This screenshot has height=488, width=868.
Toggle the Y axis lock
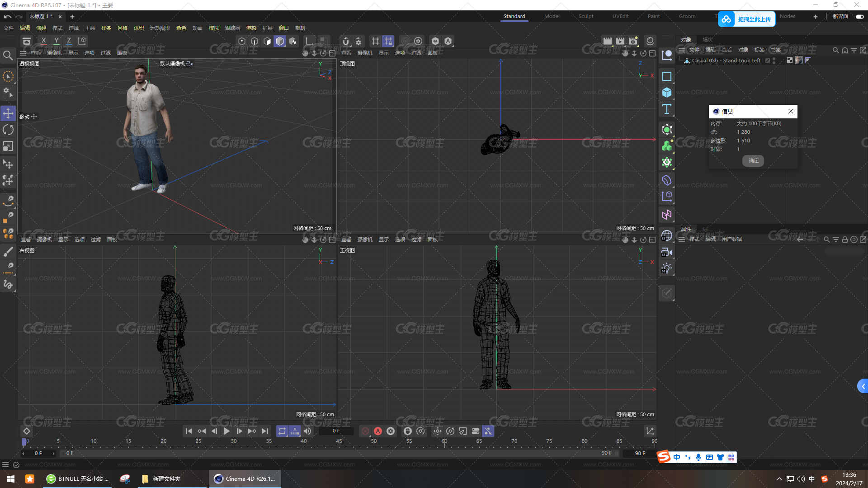click(x=56, y=41)
